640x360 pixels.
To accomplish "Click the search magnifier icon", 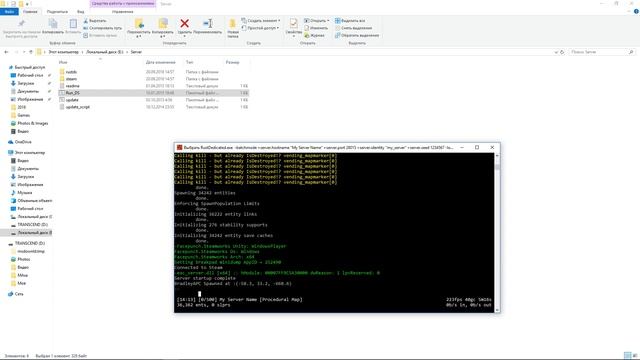I will click(x=631, y=52).
